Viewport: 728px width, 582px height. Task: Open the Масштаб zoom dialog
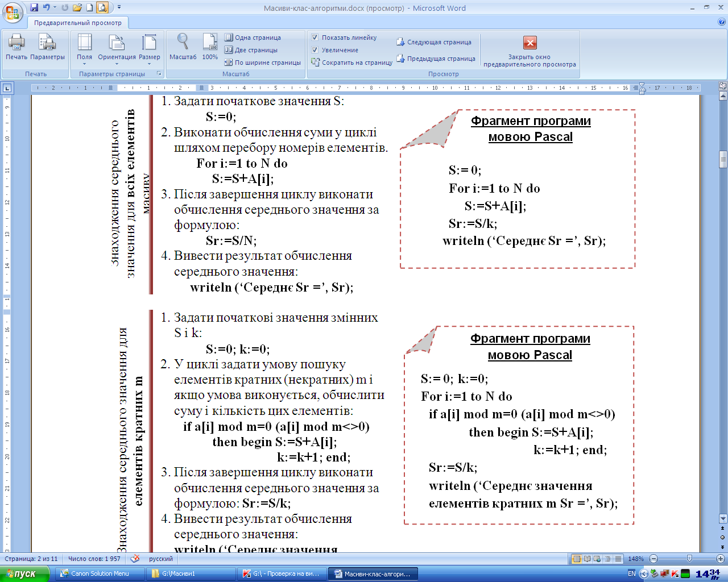coord(183,47)
